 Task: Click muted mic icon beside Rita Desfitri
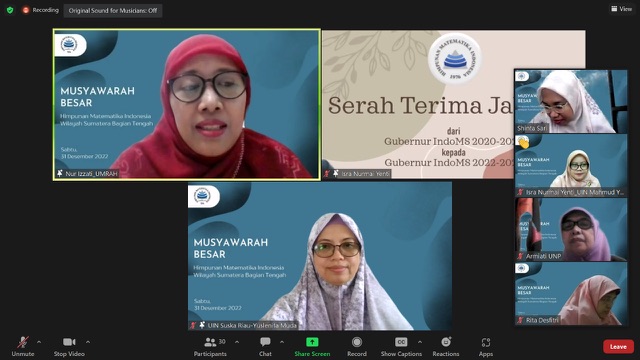pyautogui.click(x=520, y=320)
